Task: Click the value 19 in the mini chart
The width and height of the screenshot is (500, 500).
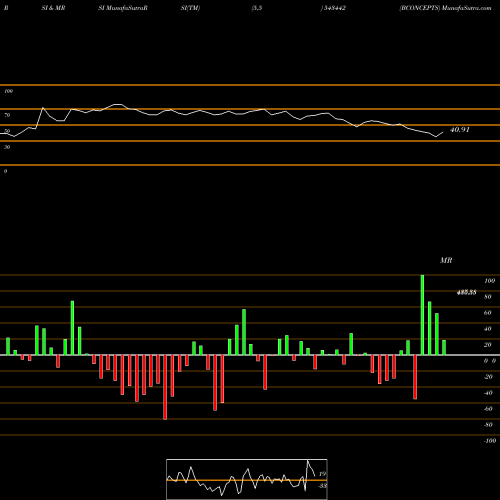Action: pyautogui.click(x=322, y=474)
